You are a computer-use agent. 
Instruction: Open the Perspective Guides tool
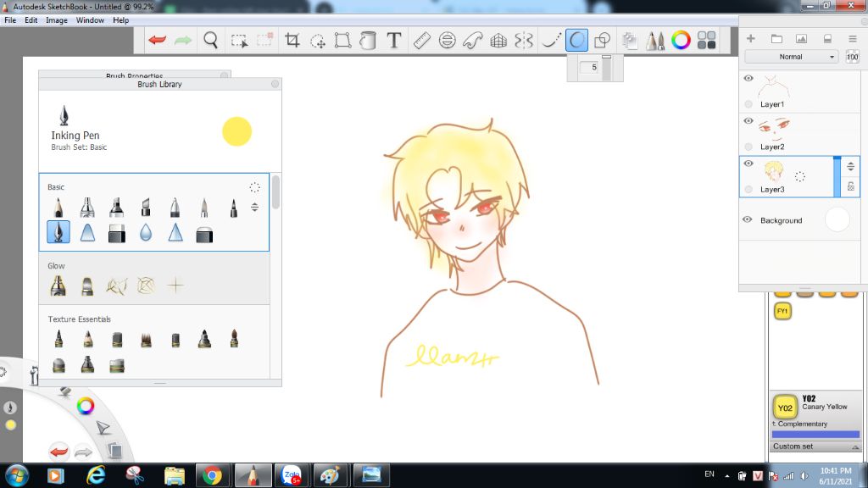coord(498,40)
